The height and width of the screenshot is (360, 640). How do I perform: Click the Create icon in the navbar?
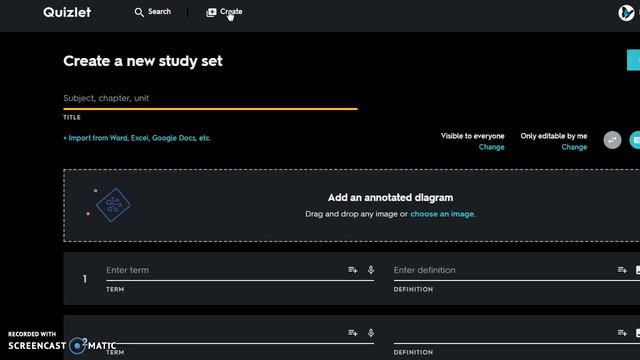(211, 13)
